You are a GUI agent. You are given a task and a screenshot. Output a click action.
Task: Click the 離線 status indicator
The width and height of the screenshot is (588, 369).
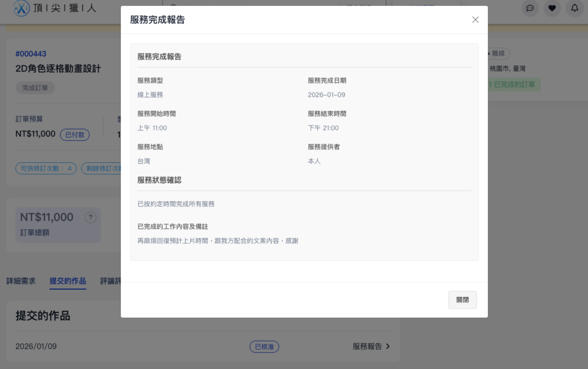tap(498, 53)
